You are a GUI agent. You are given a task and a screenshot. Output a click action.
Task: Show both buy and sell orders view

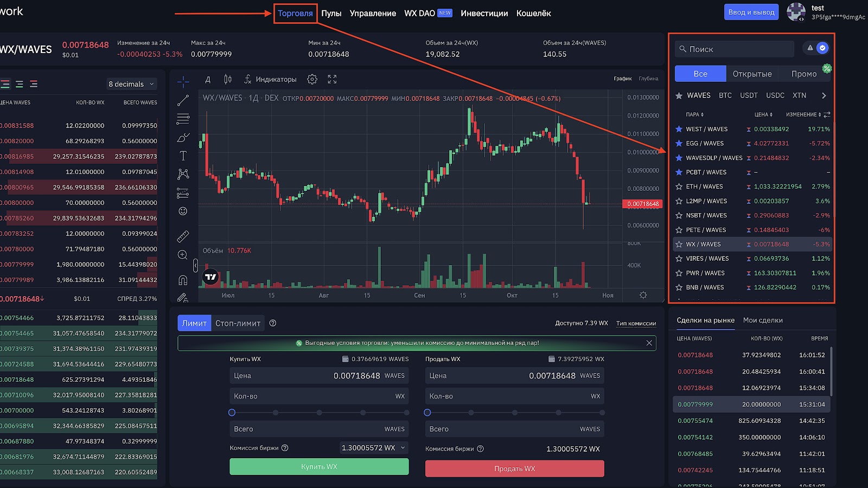point(5,84)
